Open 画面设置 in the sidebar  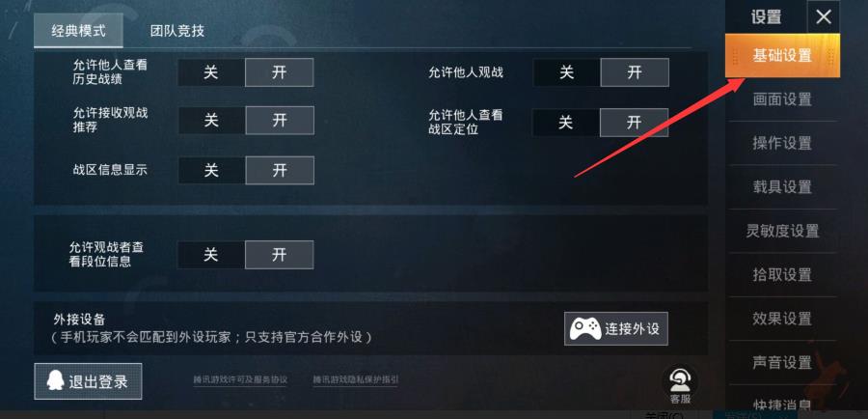click(782, 99)
